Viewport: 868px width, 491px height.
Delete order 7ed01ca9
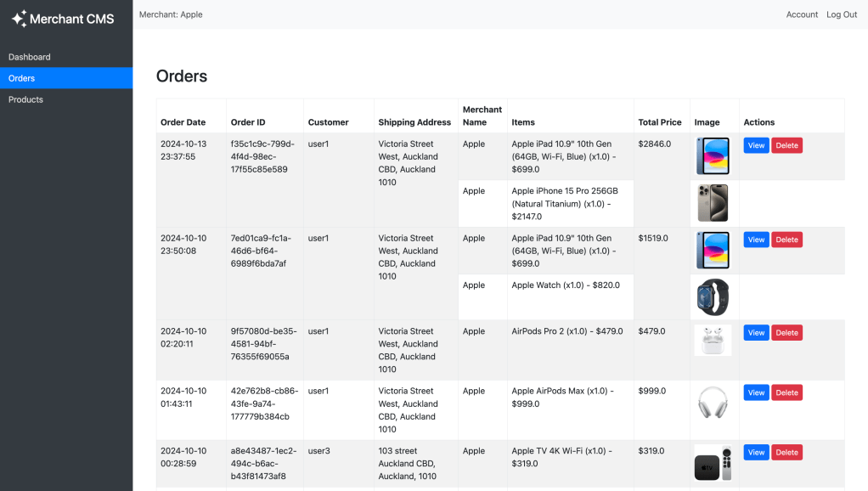click(786, 240)
